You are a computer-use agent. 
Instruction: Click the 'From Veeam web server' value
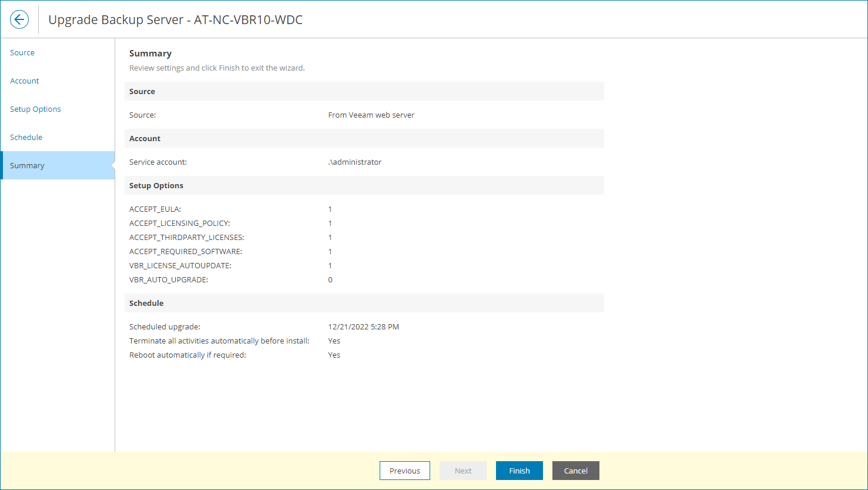tap(371, 115)
